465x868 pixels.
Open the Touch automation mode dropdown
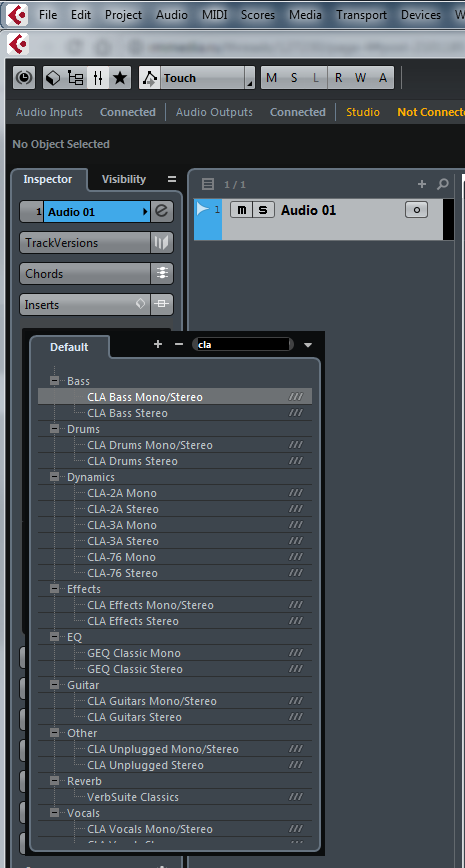[207, 78]
